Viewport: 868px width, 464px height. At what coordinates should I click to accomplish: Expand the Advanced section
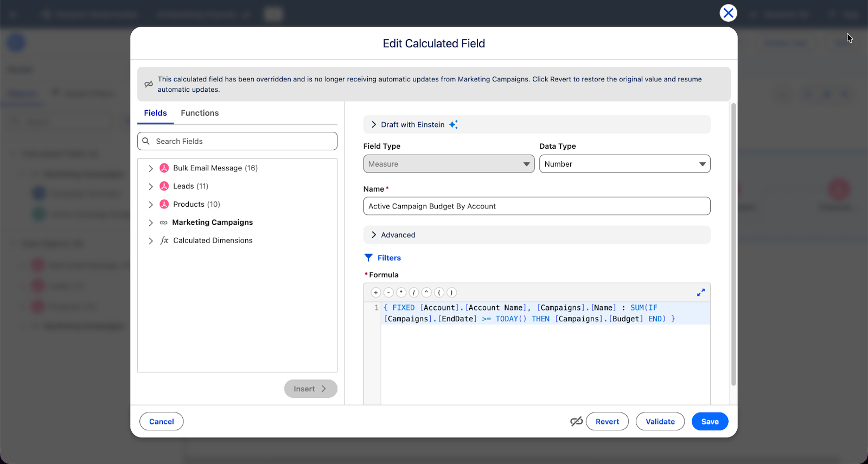point(374,234)
